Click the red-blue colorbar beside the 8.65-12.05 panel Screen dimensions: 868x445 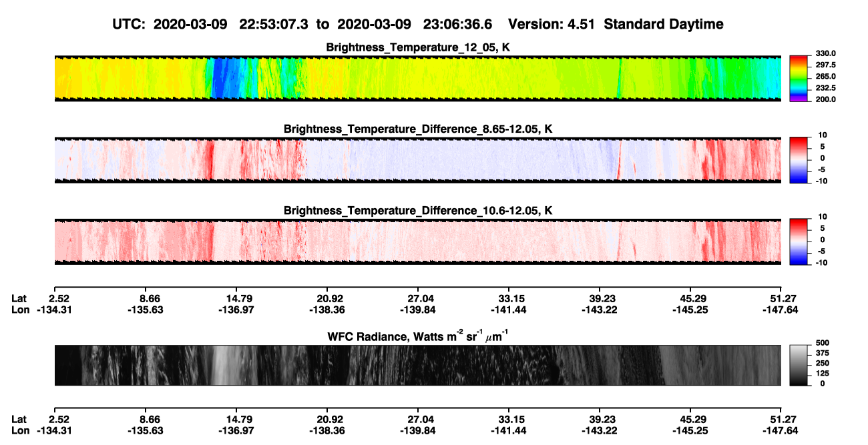click(x=799, y=160)
